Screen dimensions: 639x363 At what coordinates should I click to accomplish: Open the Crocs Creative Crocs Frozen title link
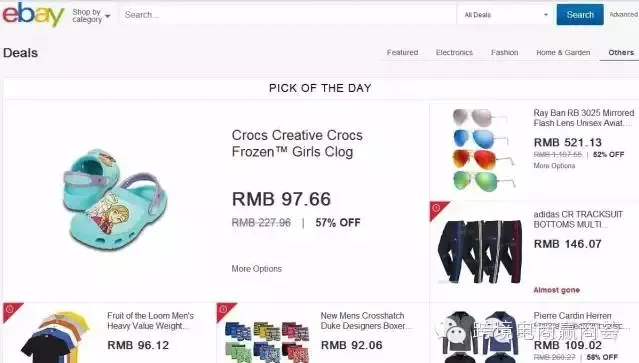[297, 143]
